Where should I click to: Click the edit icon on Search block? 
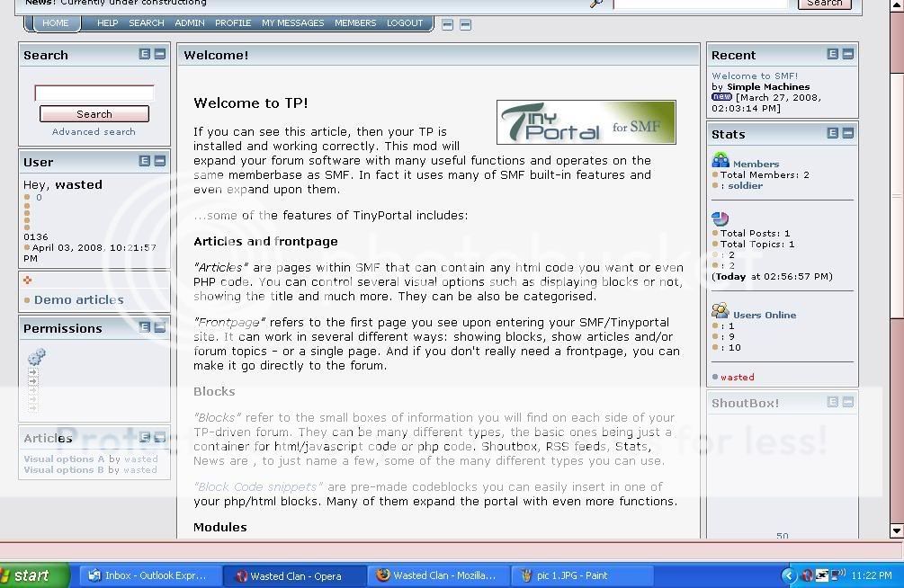[144, 54]
